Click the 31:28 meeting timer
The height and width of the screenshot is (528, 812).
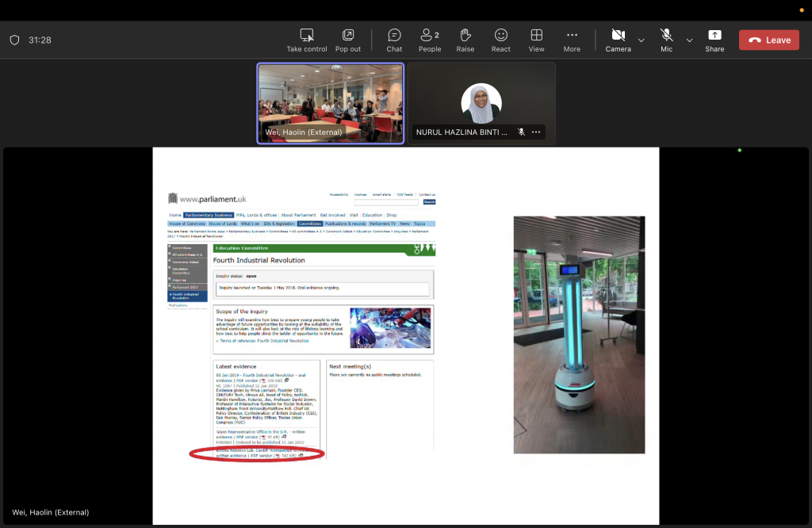pos(40,40)
